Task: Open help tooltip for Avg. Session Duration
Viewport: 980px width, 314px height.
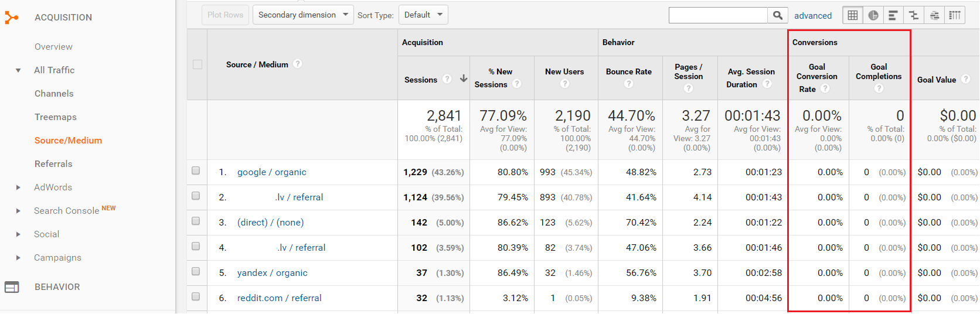Action: coord(767,84)
